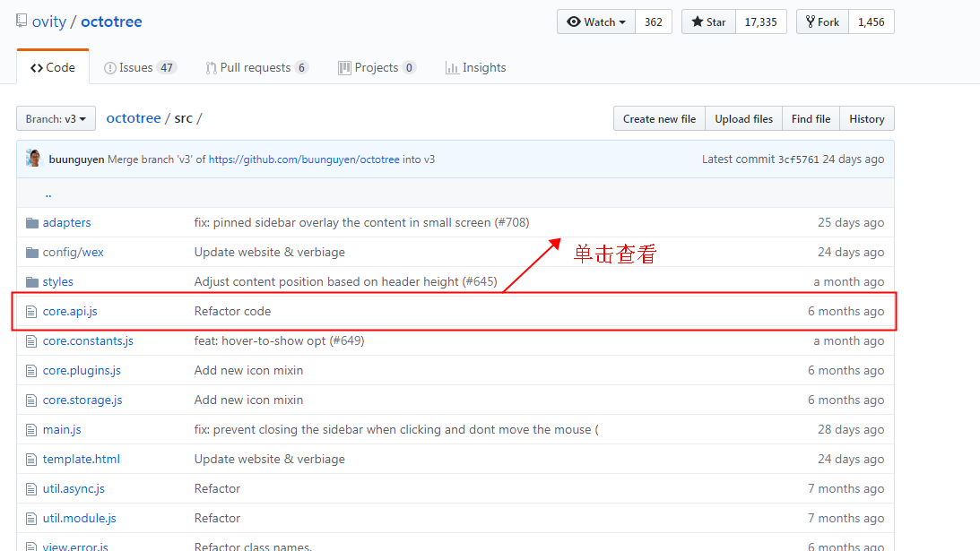Screen dimensions: 980x551
Task: Open the 'Refactor code' commit message
Action: click(x=232, y=311)
